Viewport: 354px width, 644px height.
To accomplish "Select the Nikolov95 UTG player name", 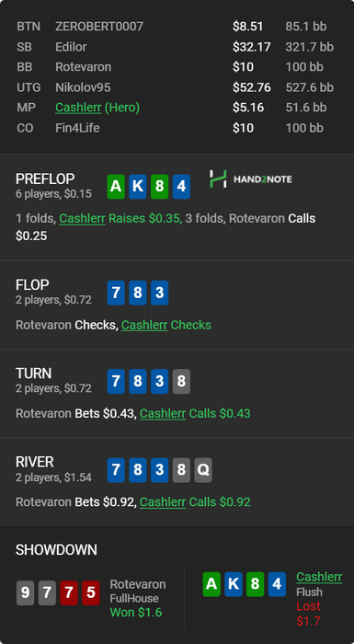I will pos(83,87).
